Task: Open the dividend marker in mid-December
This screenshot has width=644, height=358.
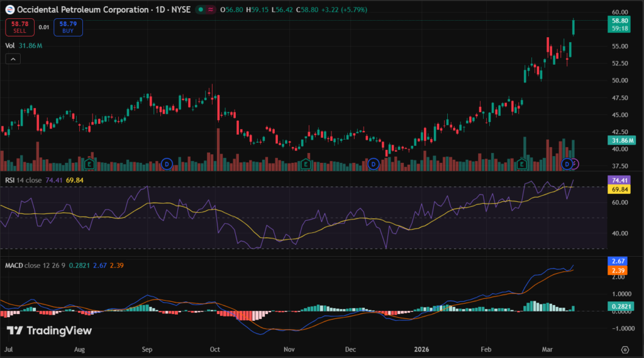Action: (374, 164)
